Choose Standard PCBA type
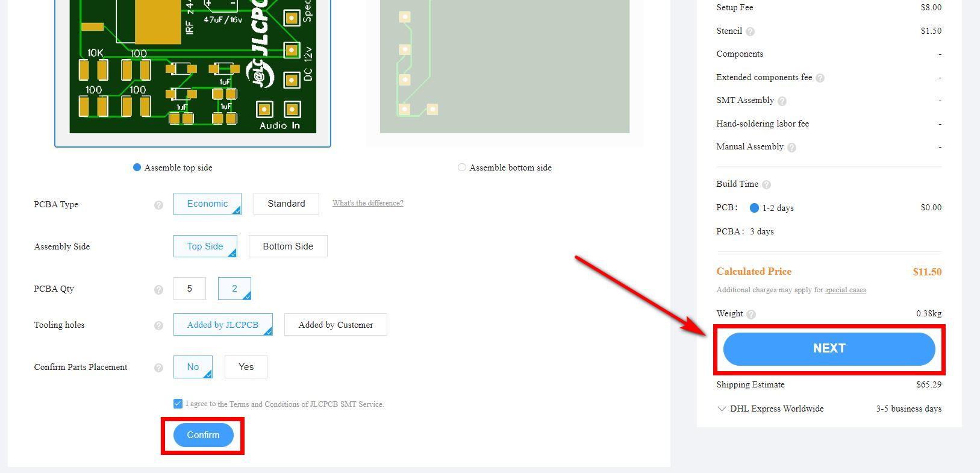Viewport: 980px width, 473px height. [x=286, y=204]
